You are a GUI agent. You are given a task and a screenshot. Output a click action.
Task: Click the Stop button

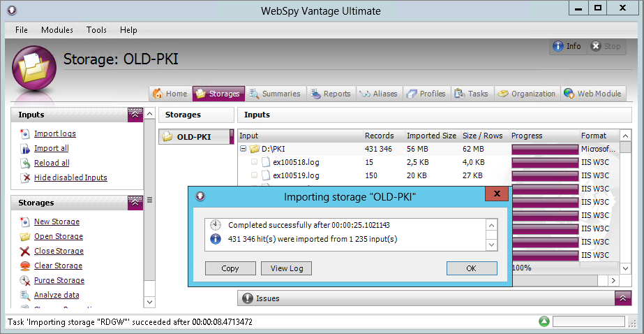(x=606, y=47)
